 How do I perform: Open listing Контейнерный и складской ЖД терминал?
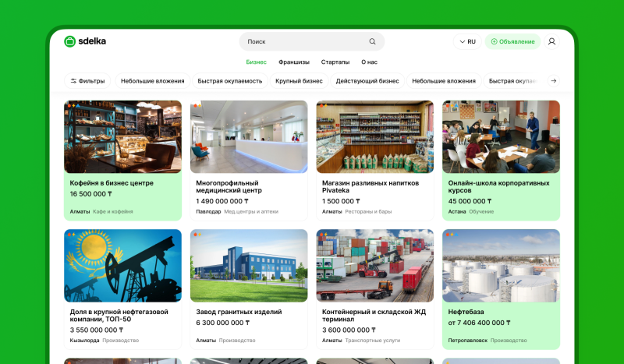point(374,316)
